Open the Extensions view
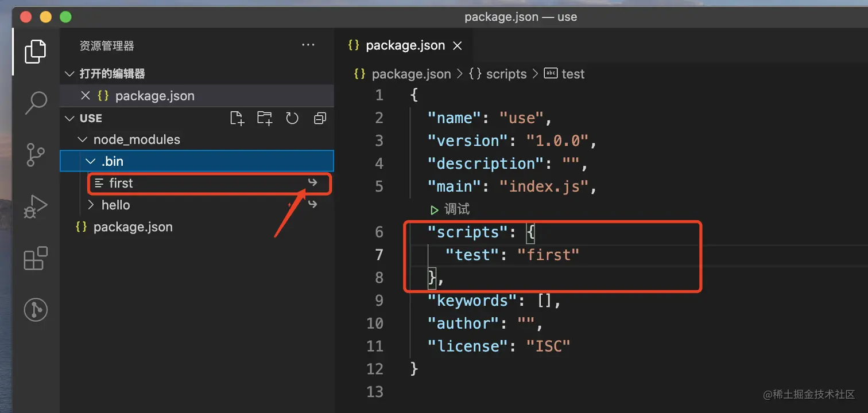 [36, 258]
